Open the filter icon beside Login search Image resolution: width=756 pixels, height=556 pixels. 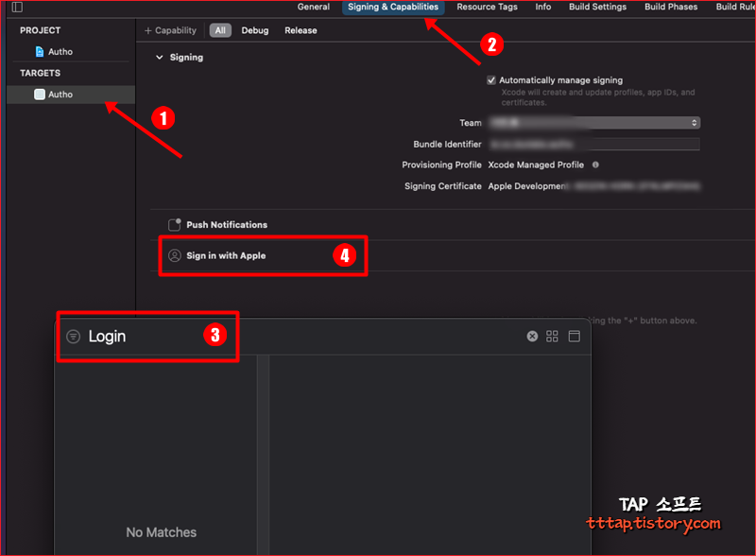(x=74, y=337)
